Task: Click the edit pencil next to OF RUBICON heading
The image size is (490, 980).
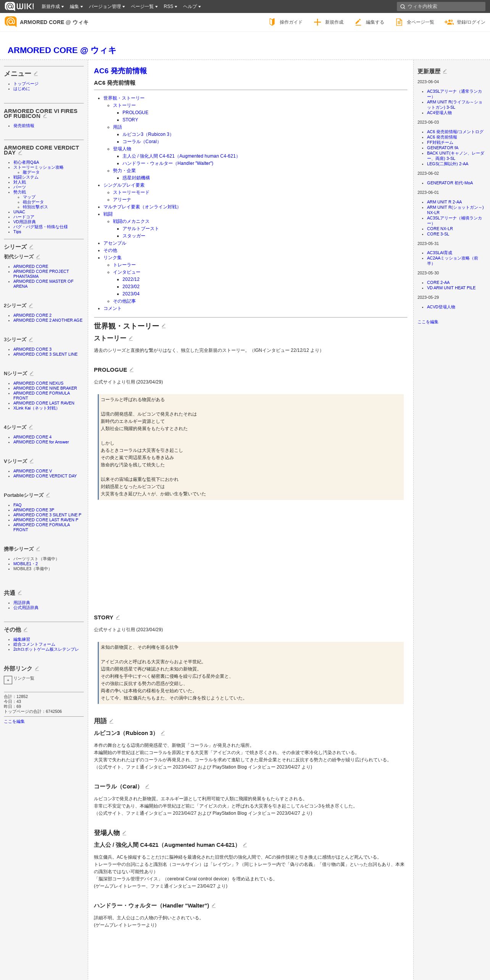Action: [x=45, y=116]
